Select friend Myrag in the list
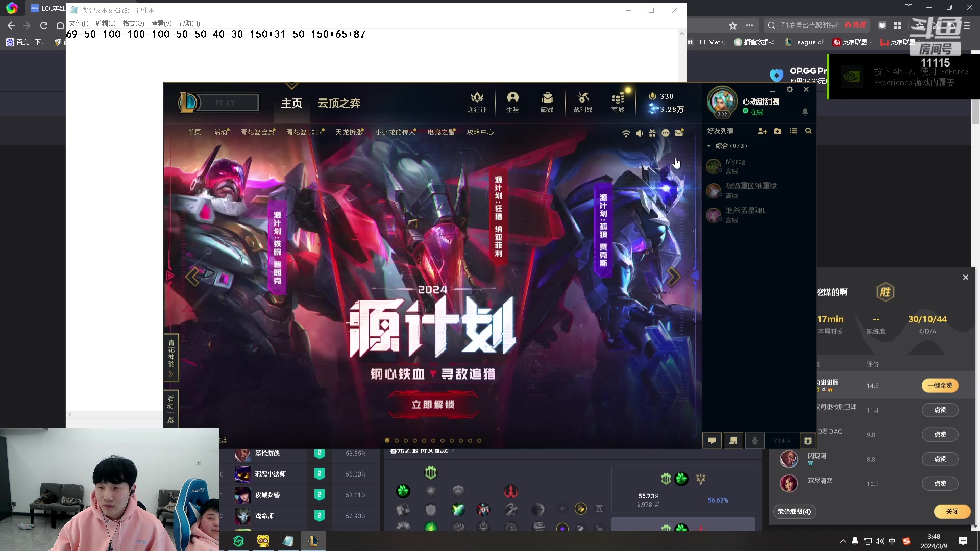The image size is (980, 551). coord(758,166)
